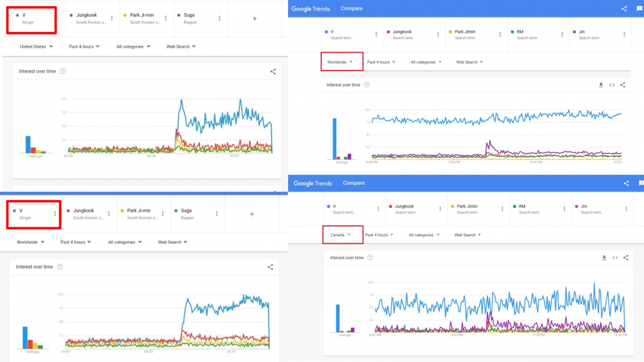This screenshot has width=644, height=362.
Task: Download CSV of the RM Worldwide chart
Action: 601,85
